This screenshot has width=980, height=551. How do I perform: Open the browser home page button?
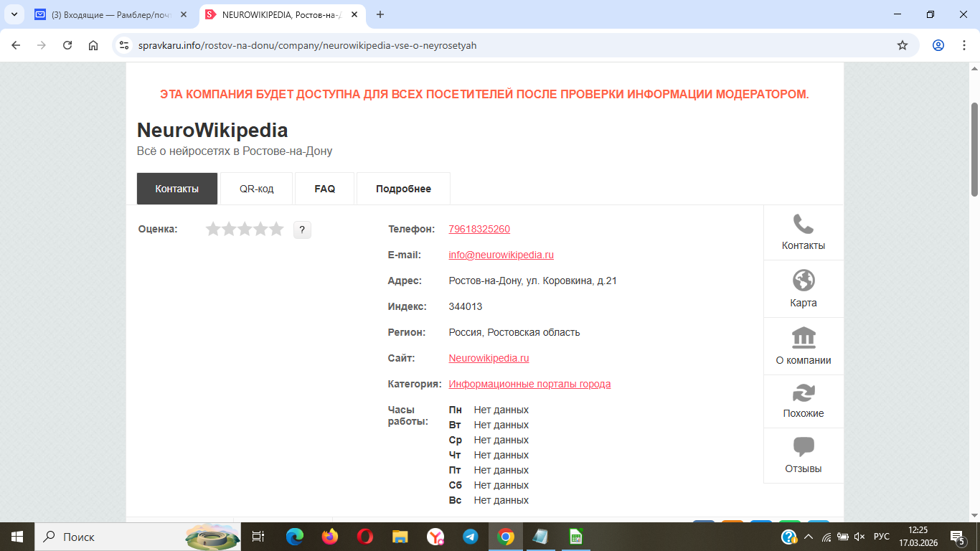(93, 45)
